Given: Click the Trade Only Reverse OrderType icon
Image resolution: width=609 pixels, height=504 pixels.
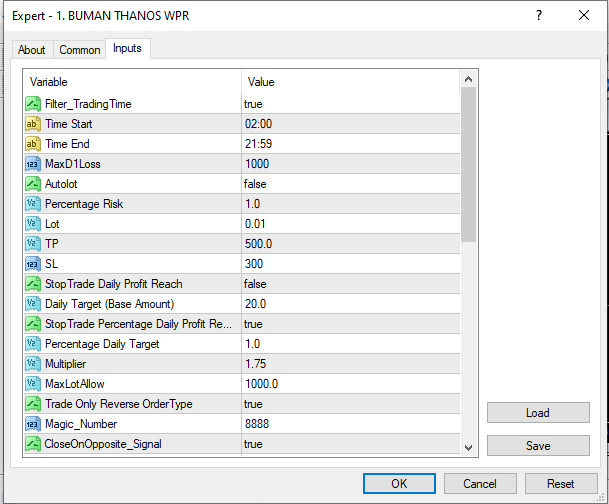Looking at the screenshot, I should 33,404.
